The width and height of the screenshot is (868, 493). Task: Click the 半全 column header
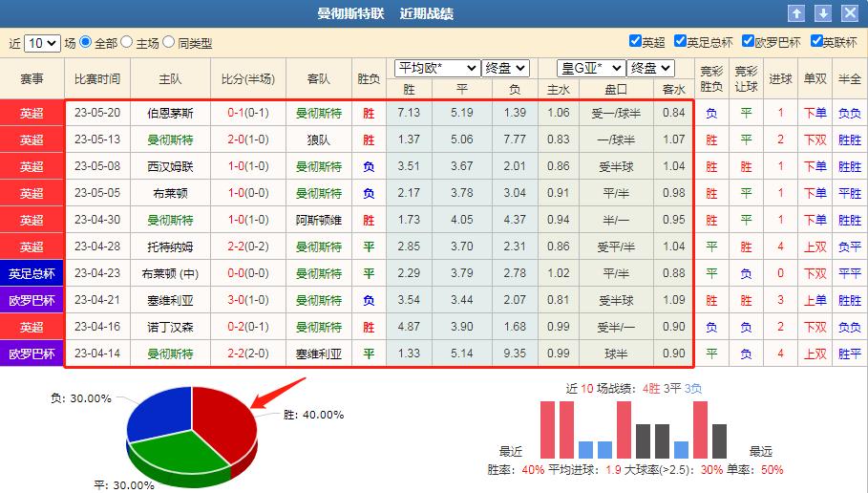coord(850,79)
